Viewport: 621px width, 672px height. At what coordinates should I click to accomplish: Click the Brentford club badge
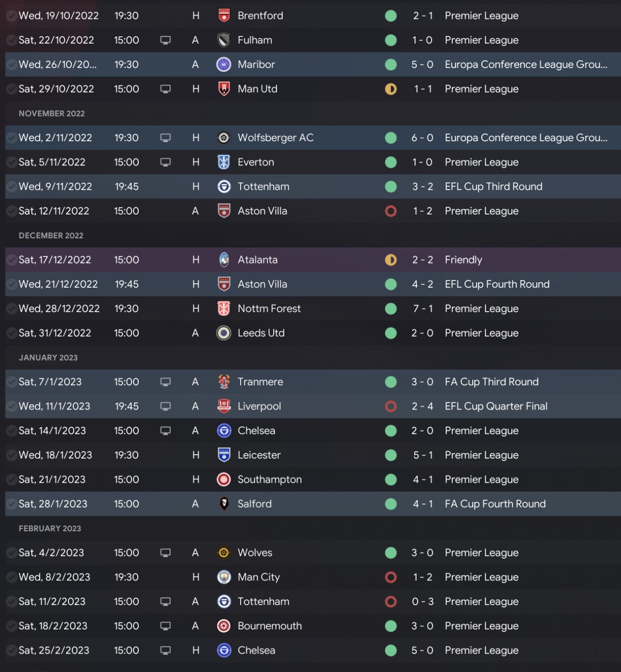pyautogui.click(x=224, y=16)
